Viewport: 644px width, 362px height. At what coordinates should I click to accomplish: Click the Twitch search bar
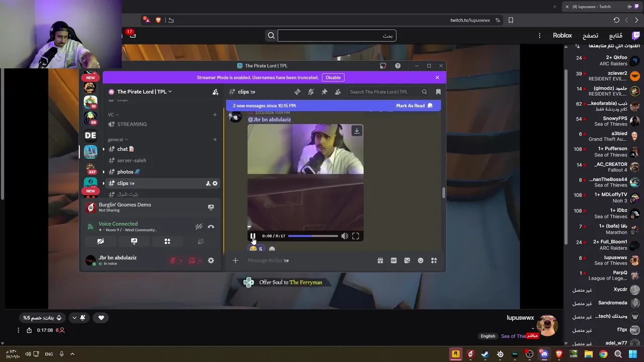tap(337, 36)
